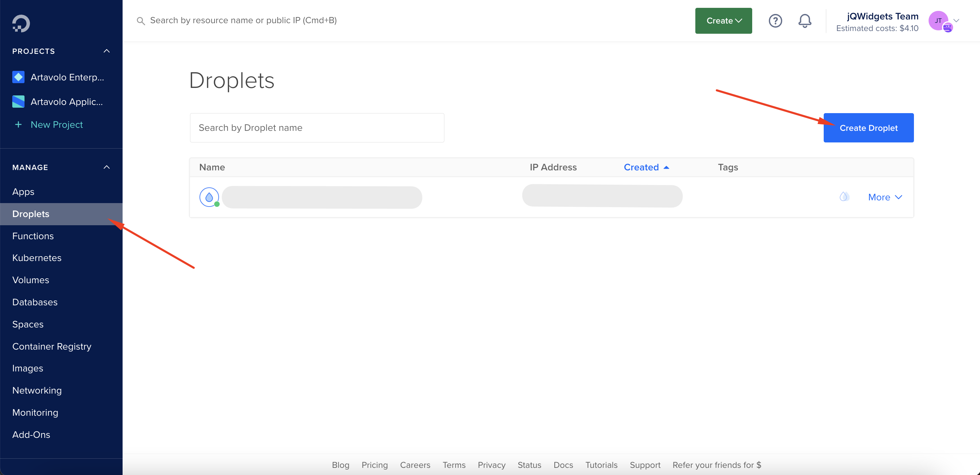Open the Tutorials footer link
Viewport: 980px width, 475px height.
click(x=601, y=465)
